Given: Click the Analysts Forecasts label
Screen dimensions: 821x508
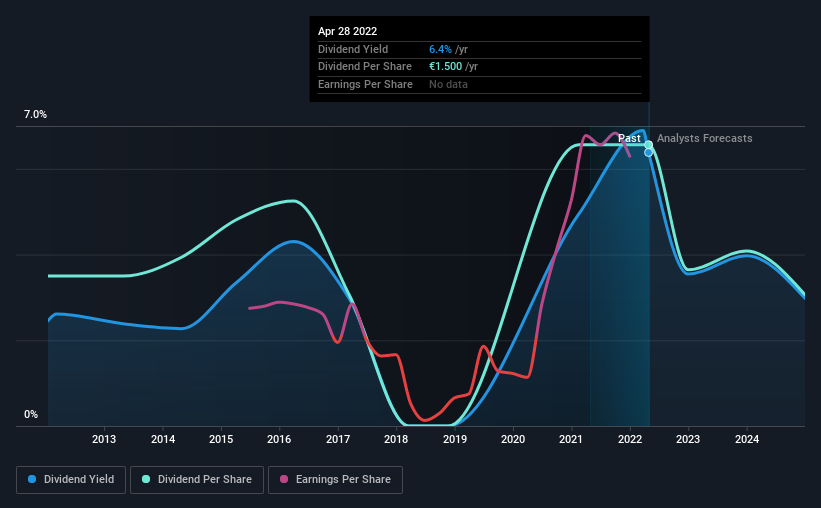Looking at the screenshot, I should 704,138.
